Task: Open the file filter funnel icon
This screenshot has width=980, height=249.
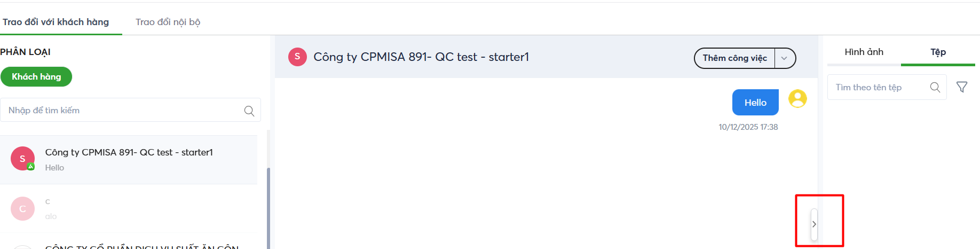Action: tap(962, 87)
